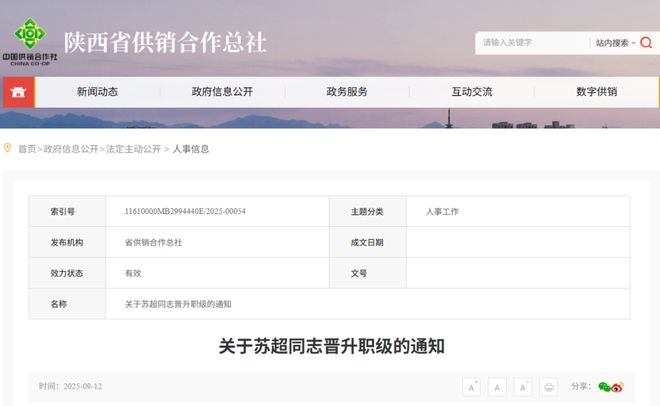This screenshot has width=660, height=406.
Task: Open the 新闻动态 menu
Action: click(97, 92)
